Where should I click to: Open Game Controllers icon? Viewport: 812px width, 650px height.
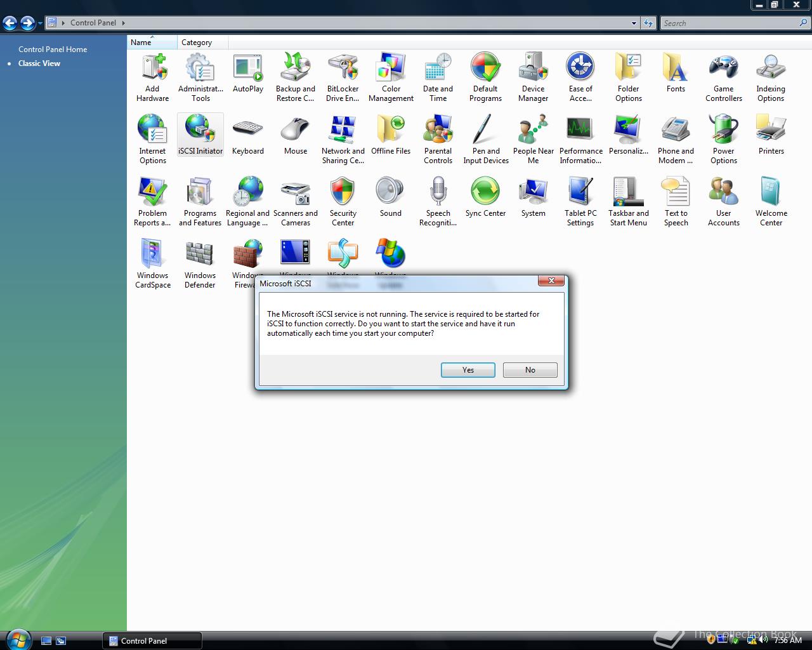pyautogui.click(x=724, y=77)
